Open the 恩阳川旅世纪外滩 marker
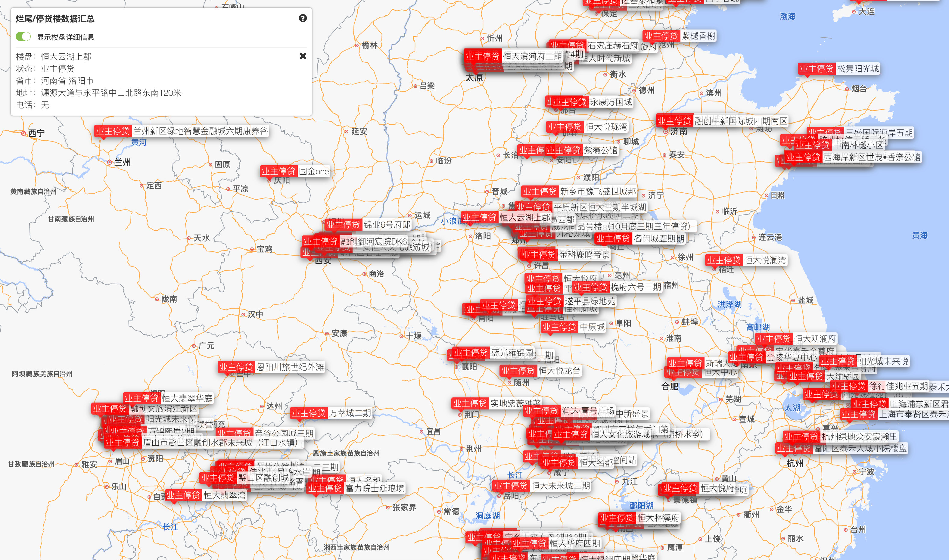The image size is (949, 560). 271,367
